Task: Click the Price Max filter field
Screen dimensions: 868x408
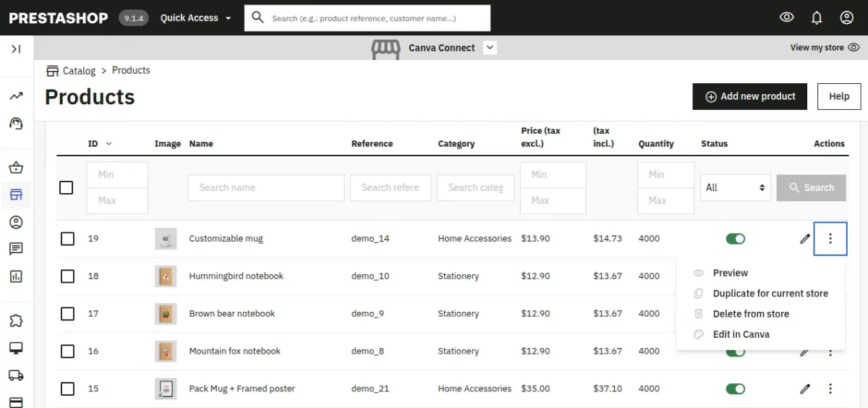Action: (x=553, y=200)
